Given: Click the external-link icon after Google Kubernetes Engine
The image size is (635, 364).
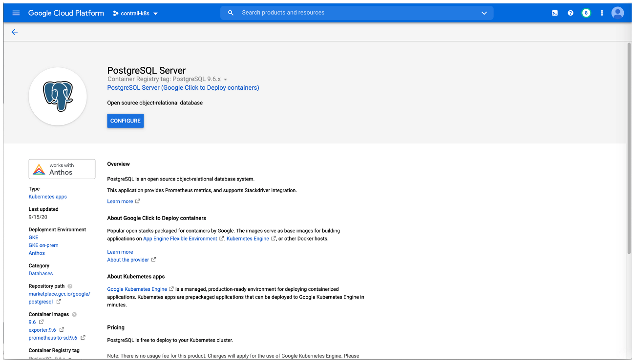Looking at the screenshot, I should pos(171,289).
